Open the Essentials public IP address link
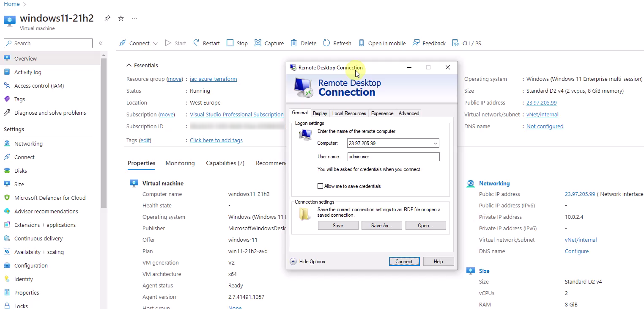This screenshot has height=309, width=644. (x=541, y=103)
